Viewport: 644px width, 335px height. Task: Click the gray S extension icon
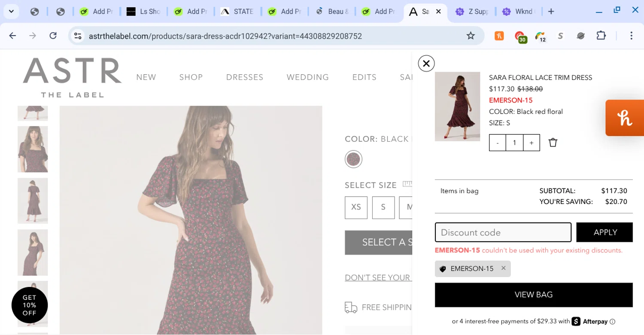(x=560, y=36)
